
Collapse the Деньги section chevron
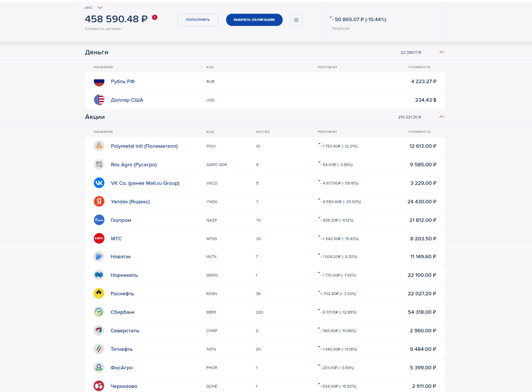click(441, 52)
